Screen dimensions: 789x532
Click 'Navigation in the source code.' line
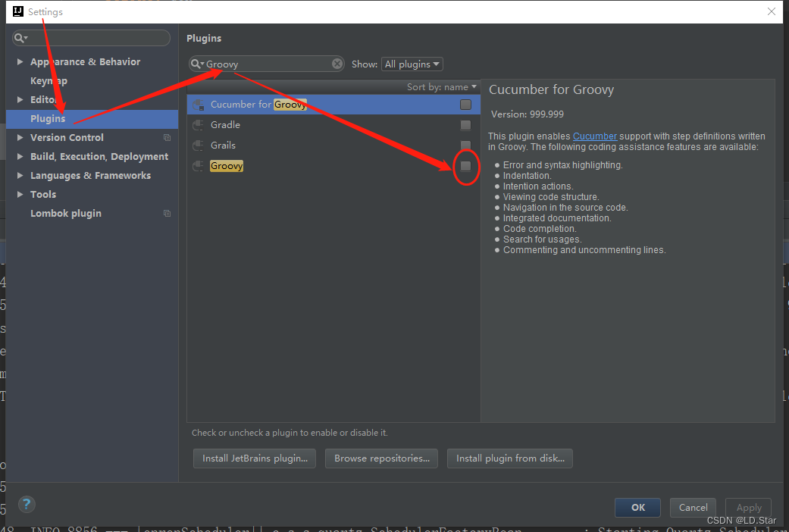click(x=565, y=208)
